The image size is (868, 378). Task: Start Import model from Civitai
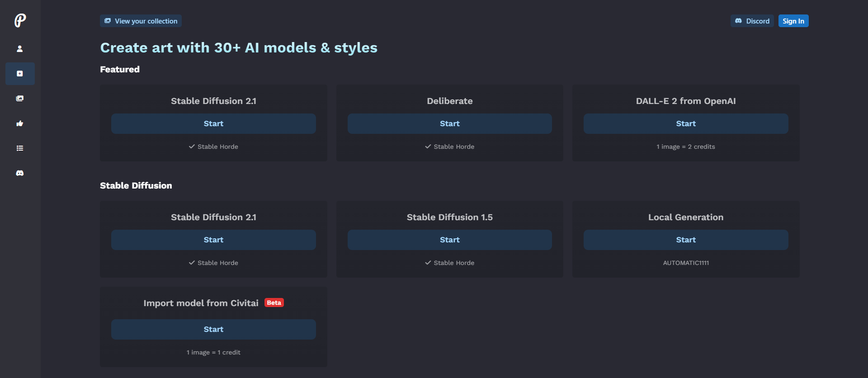pos(213,329)
